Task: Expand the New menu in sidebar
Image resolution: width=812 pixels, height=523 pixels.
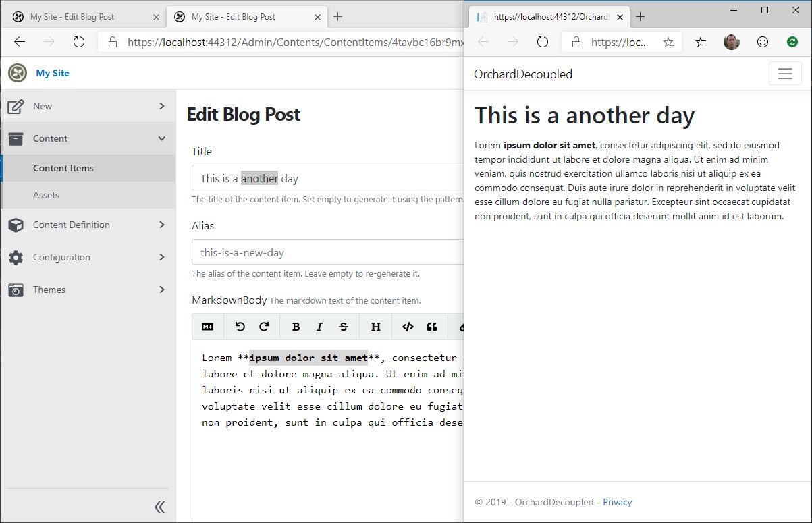Action: (88, 106)
